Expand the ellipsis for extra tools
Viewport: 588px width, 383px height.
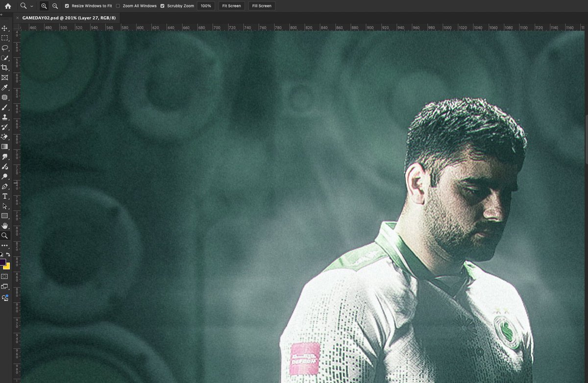6,245
